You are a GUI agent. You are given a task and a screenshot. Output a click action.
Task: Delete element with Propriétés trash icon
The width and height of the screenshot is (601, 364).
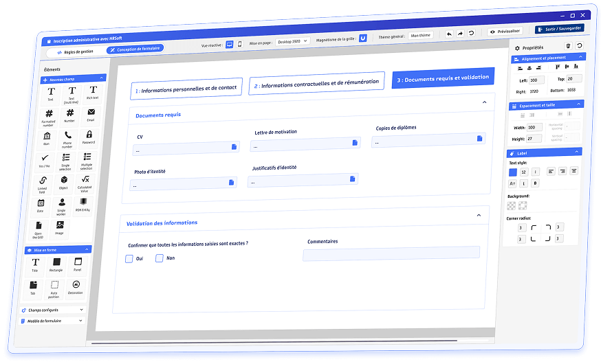point(568,46)
